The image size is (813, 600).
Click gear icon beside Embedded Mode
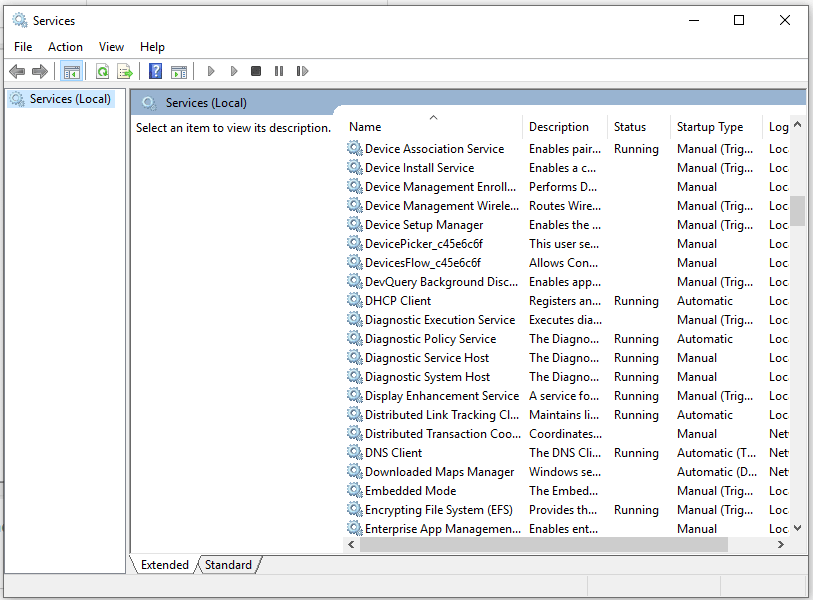tap(355, 490)
